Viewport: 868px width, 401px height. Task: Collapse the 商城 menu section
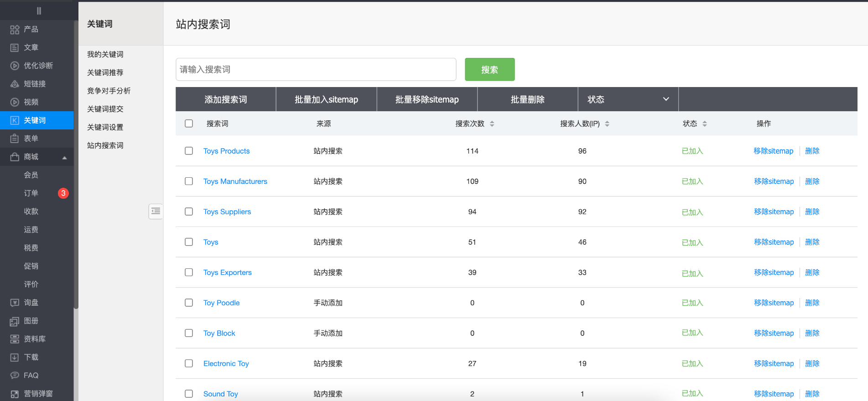click(x=64, y=157)
